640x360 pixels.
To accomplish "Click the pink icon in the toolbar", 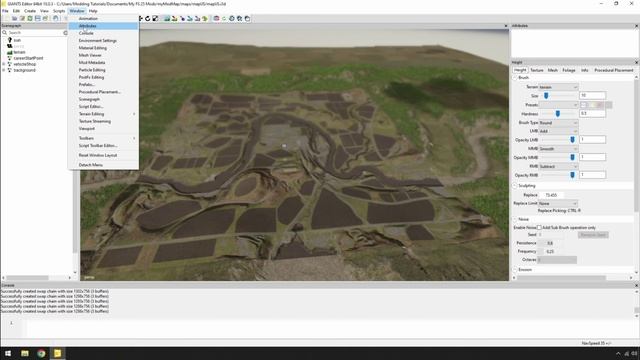I will 216,18.
